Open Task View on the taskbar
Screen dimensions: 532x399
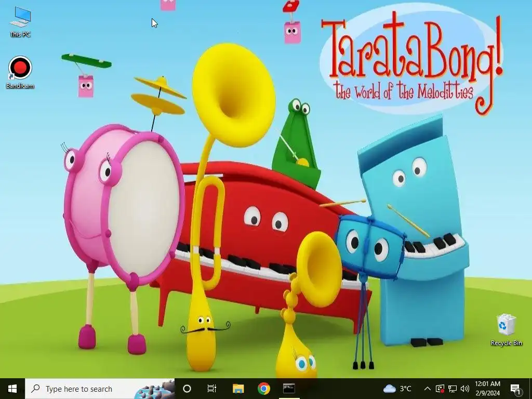coord(212,389)
